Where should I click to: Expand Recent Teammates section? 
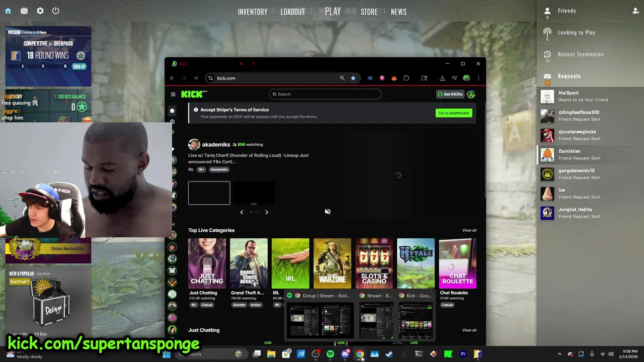(x=581, y=54)
